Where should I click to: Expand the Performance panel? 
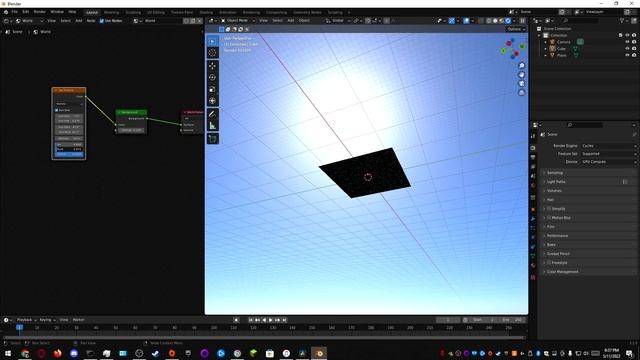589,236
